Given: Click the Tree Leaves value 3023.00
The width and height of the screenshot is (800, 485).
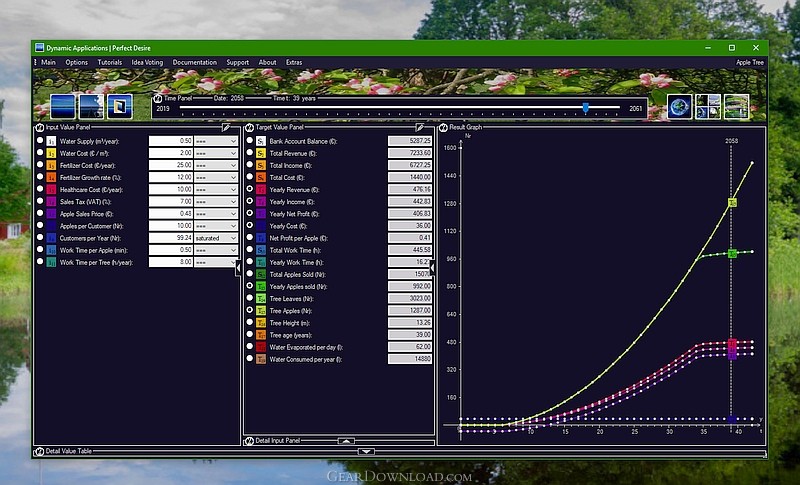Looking at the screenshot, I should click(x=410, y=298).
